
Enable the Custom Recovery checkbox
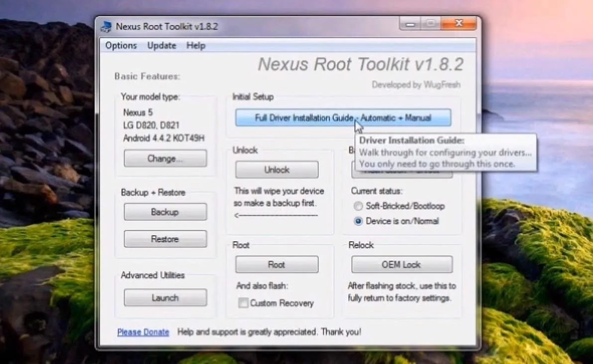(243, 303)
